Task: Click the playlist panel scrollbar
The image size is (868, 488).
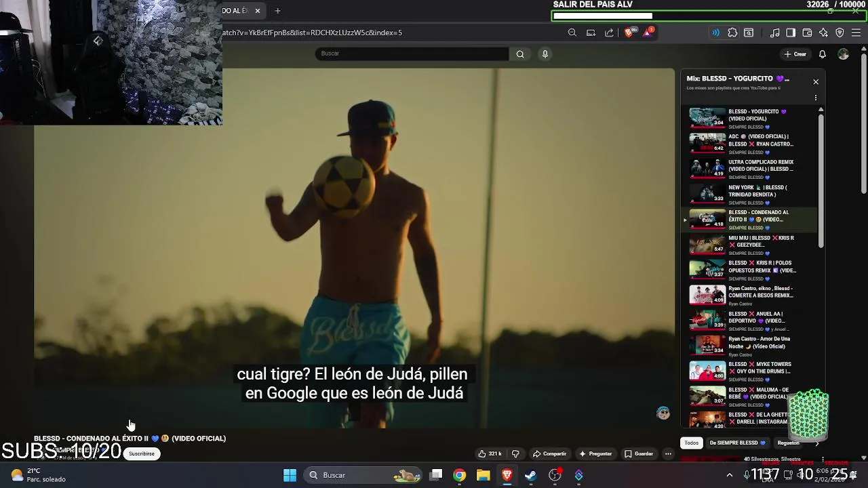Action: pyautogui.click(x=821, y=180)
